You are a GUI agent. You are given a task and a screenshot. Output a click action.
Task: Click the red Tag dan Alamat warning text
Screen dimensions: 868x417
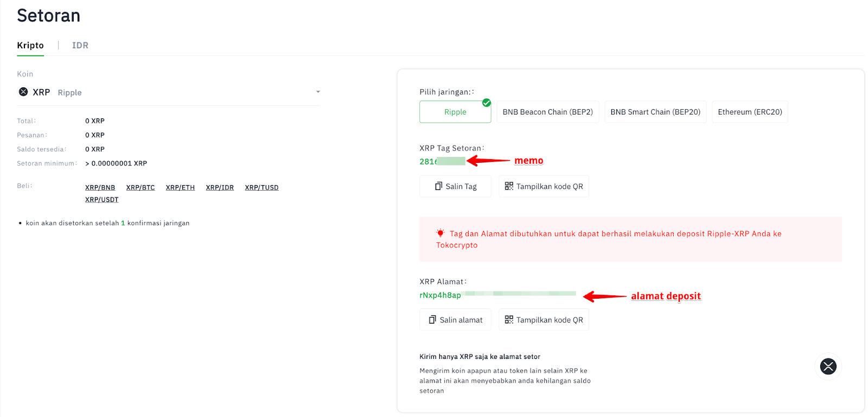(609, 239)
